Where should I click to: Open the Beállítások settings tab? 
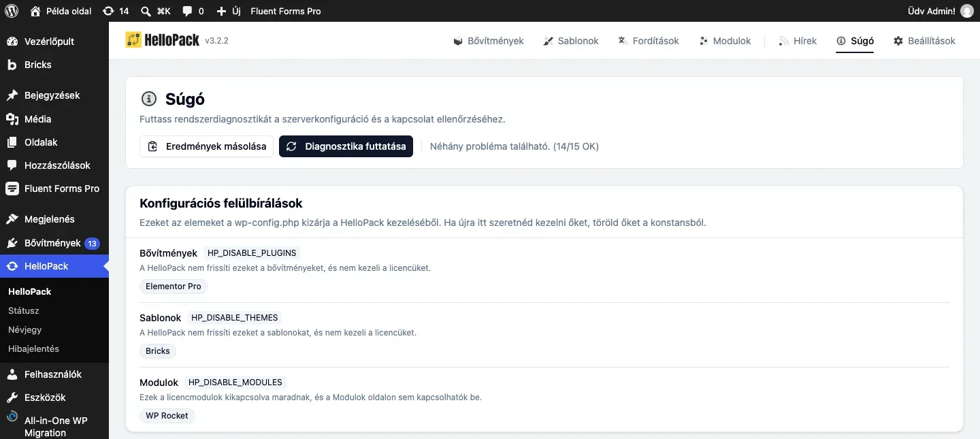(x=924, y=41)
